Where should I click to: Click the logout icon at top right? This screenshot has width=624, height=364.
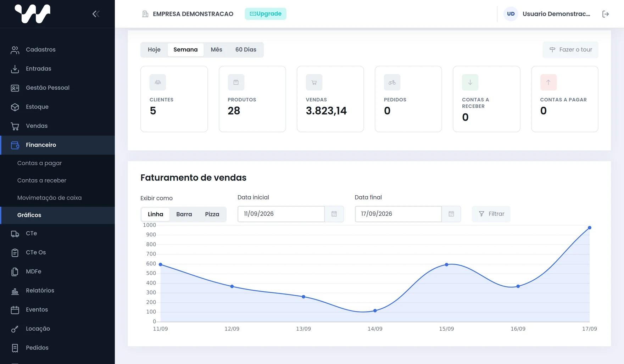tap(606, 14)
